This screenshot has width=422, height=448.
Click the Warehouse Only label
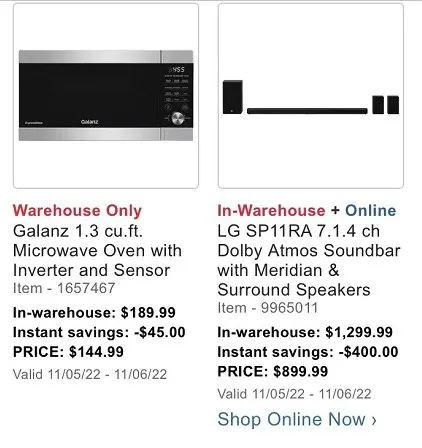pos(77,211)
